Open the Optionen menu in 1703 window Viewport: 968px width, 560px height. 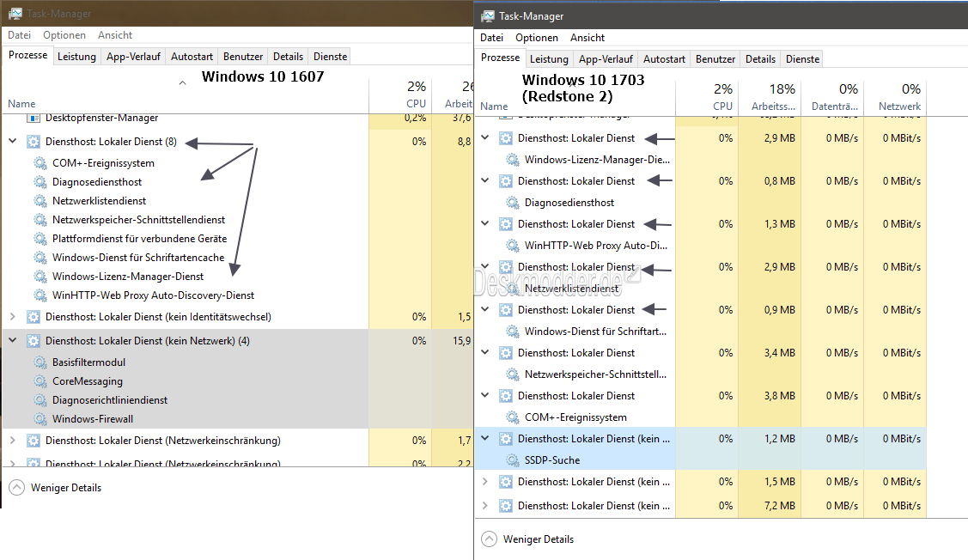(x=537, y=38)
